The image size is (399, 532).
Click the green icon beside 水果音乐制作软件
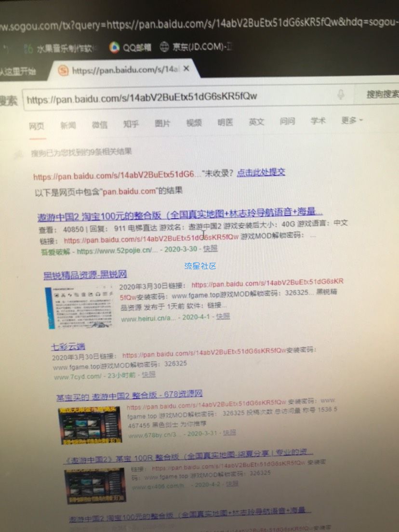28,49
